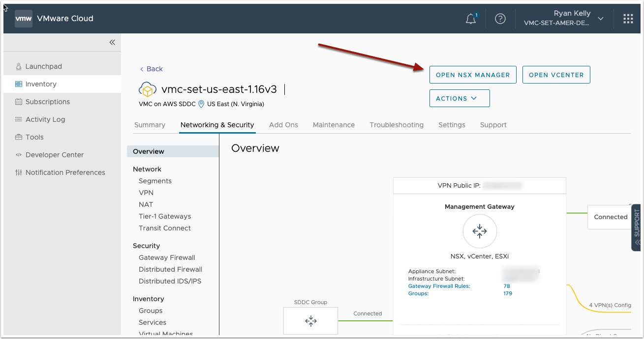This screenshot has width=644, height=339.
Task: Open VPN under Network
Action: pos(146,193)
